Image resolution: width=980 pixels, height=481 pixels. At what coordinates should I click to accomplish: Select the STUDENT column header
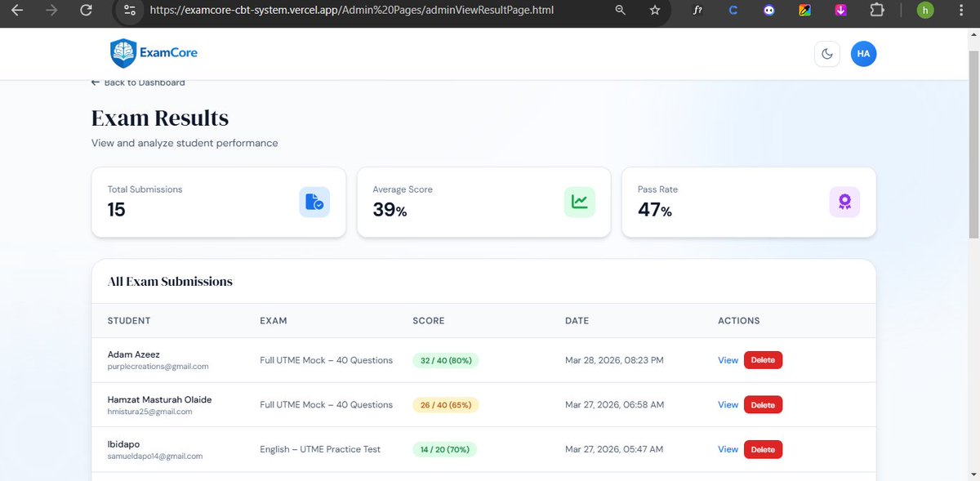(x=128, y=320)
